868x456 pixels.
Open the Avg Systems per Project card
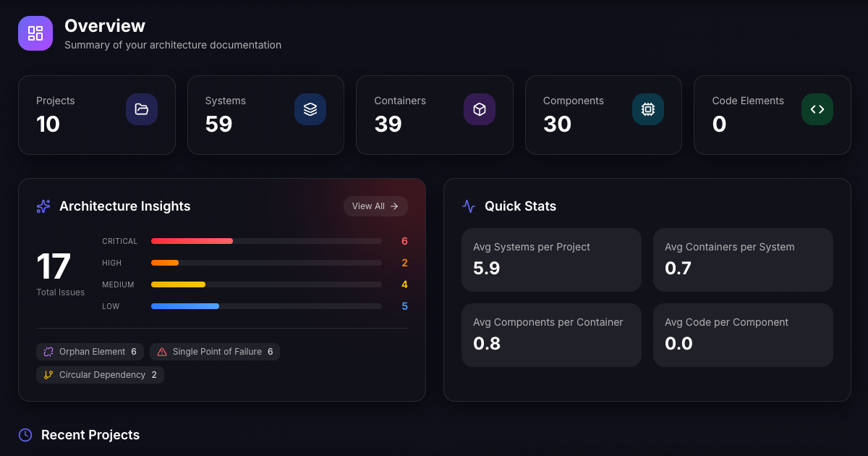(551, 260)
